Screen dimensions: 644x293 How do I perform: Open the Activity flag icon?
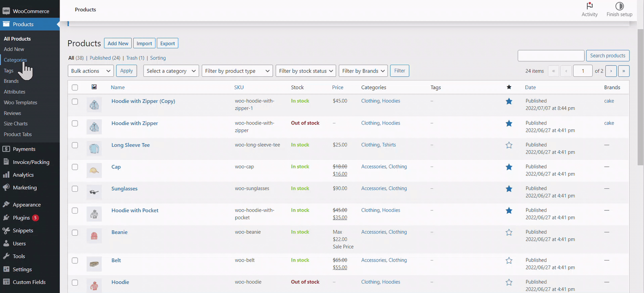[589, 6]
